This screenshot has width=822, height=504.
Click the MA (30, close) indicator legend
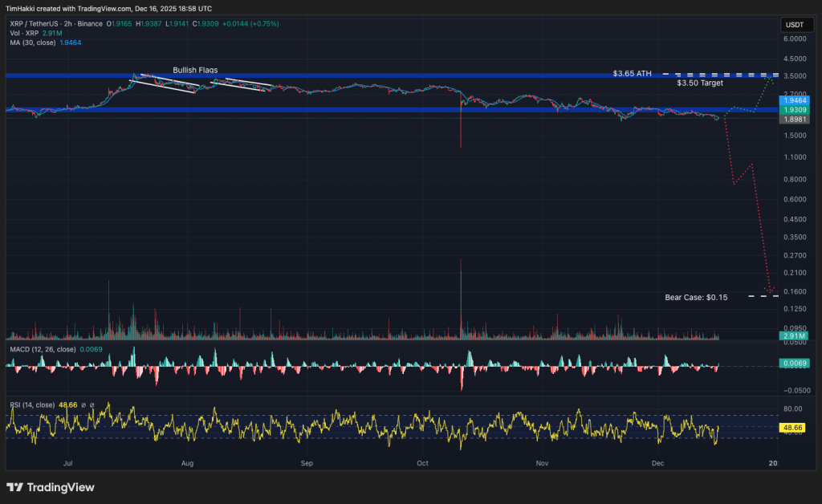click(34, 43)
